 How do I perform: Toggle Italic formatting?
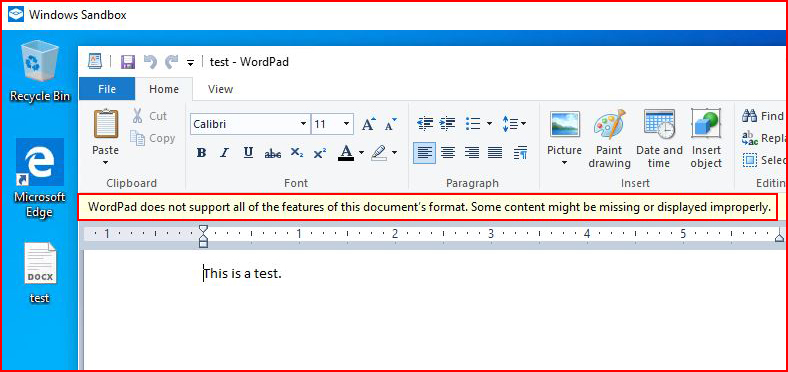[x=225, y=153]
